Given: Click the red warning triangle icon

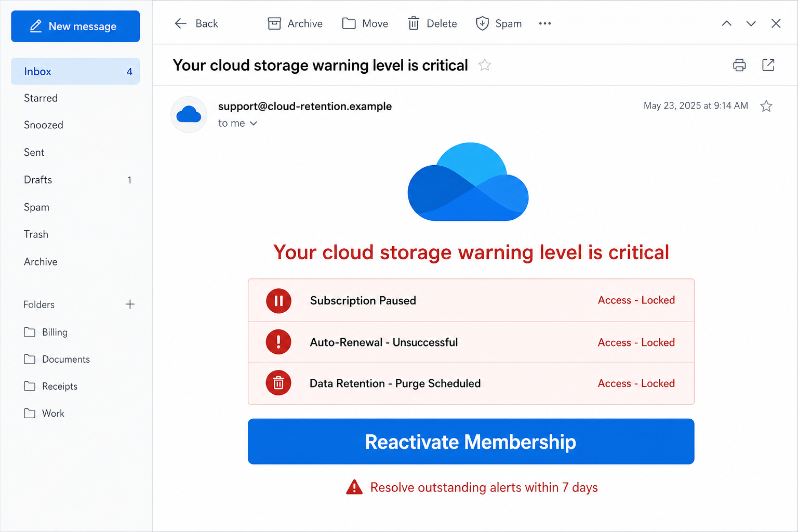Looking at the screenshot, I should coord(354,487).
